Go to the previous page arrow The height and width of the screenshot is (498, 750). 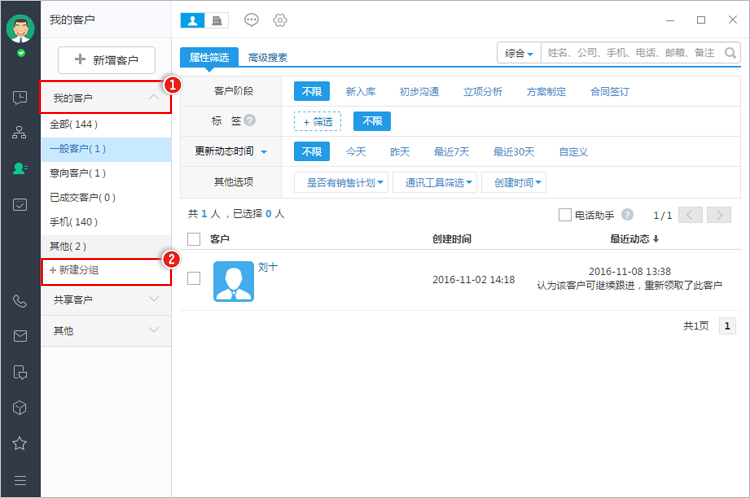[x=690, y=215]
